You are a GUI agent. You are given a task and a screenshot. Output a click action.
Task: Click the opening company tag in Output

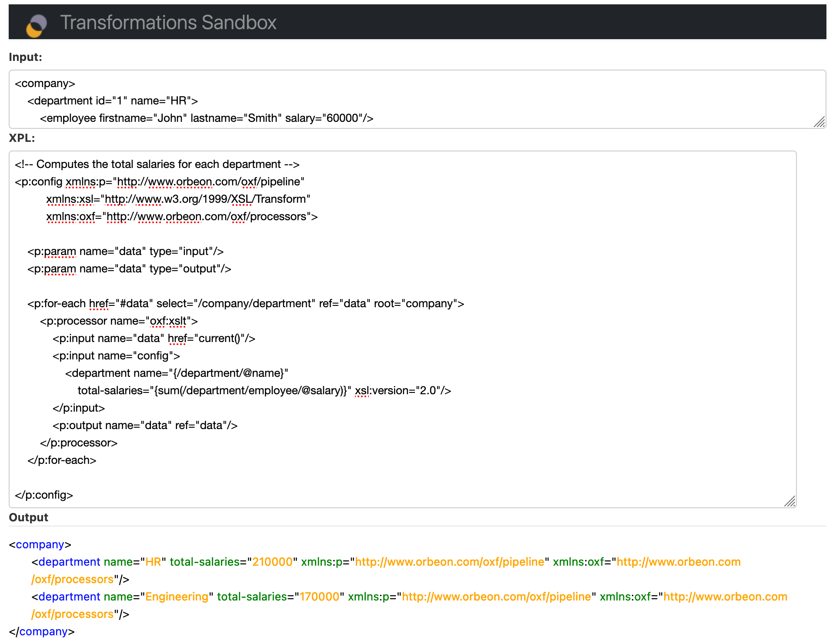(x=40, y=545)
